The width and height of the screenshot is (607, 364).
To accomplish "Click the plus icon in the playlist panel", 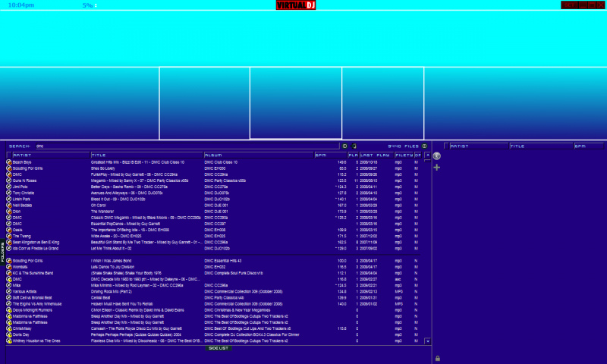I will [437, 168].
